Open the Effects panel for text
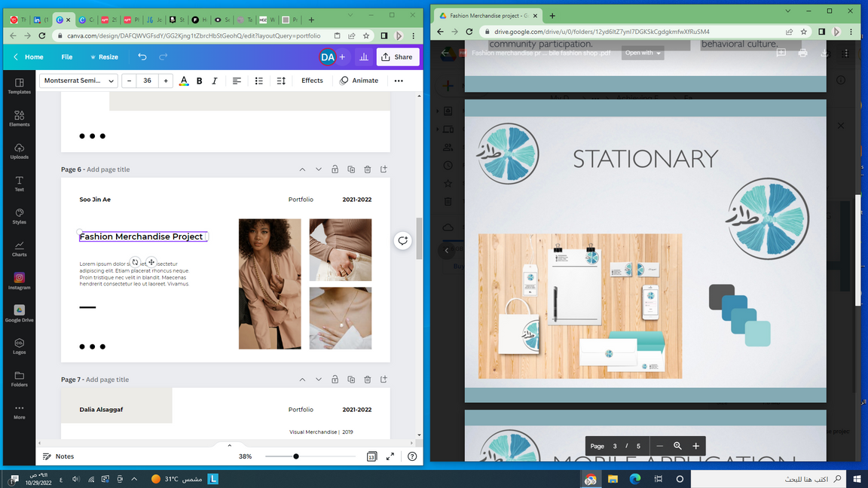The image size is (868, 488). (312, 81)
